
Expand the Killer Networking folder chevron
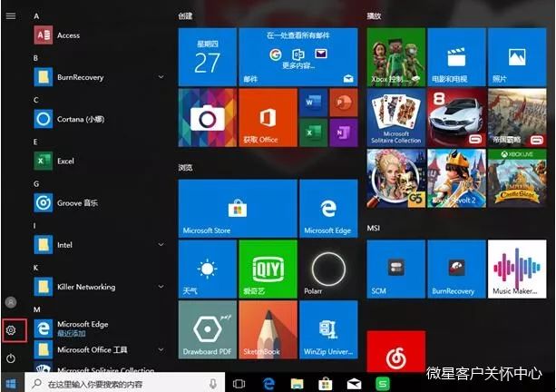coord(161,287)
